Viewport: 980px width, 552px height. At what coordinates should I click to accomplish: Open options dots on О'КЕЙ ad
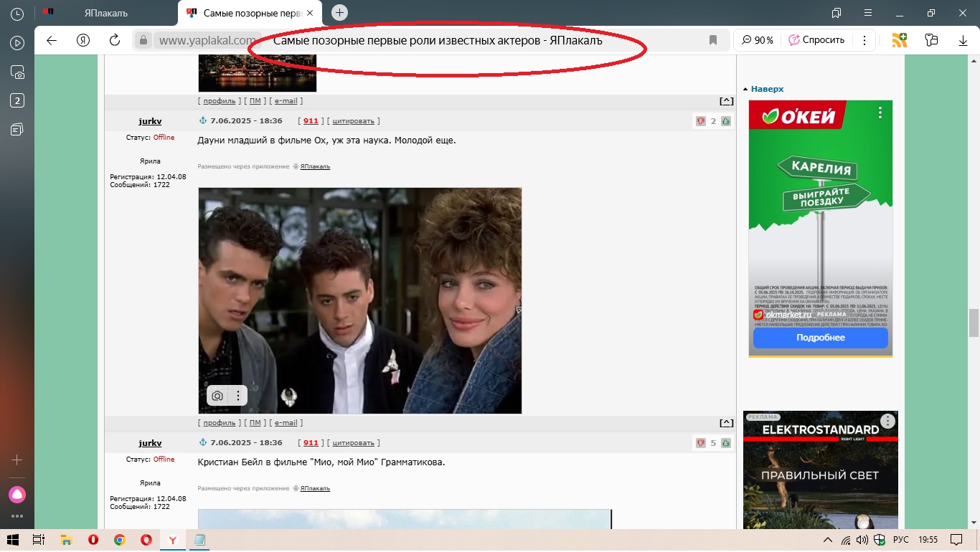pos(880,113)
